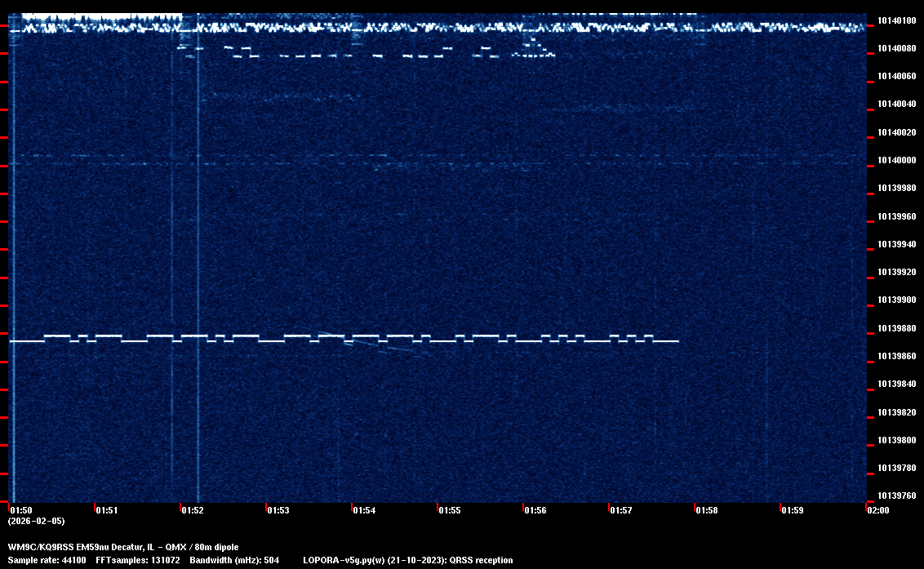Click the LOPORA-v5g.py QRSS reception text
Screen dimensions: 924x569
[x=407, y=560]
